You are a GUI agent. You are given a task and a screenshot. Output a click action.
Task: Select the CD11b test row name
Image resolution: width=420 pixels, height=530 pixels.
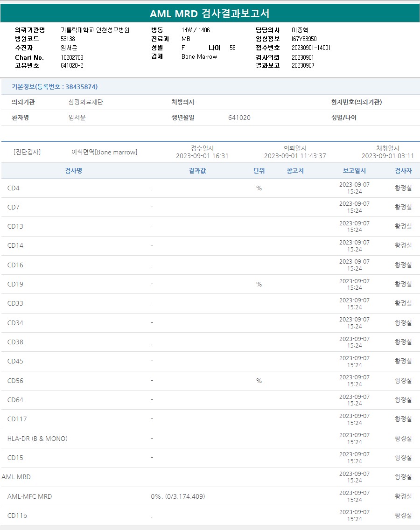pyautogui.click(x=17, y=516)
